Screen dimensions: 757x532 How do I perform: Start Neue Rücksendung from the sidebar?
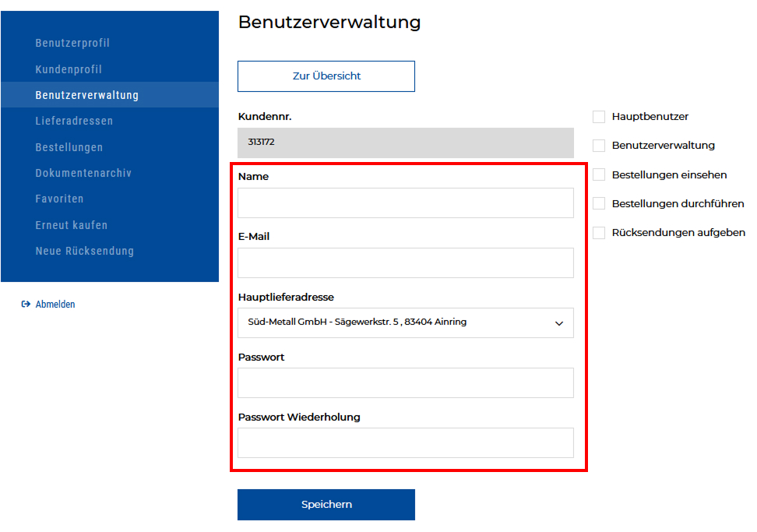[84, 251]
